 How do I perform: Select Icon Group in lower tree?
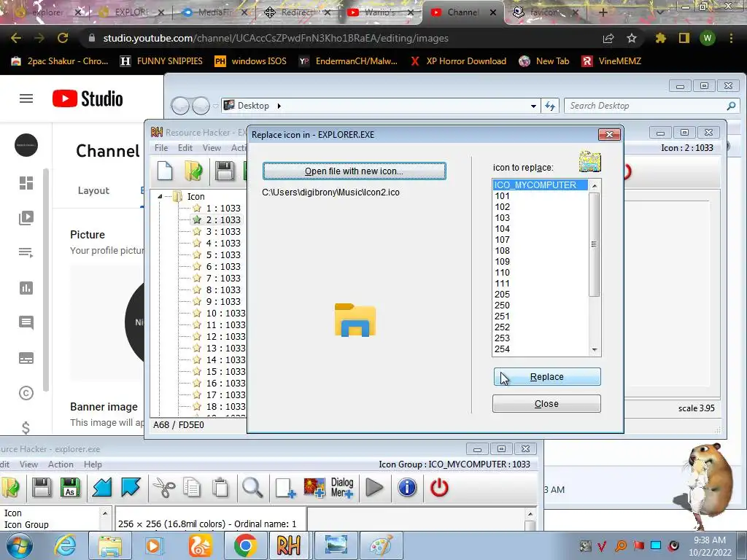(x=26, y=525)
